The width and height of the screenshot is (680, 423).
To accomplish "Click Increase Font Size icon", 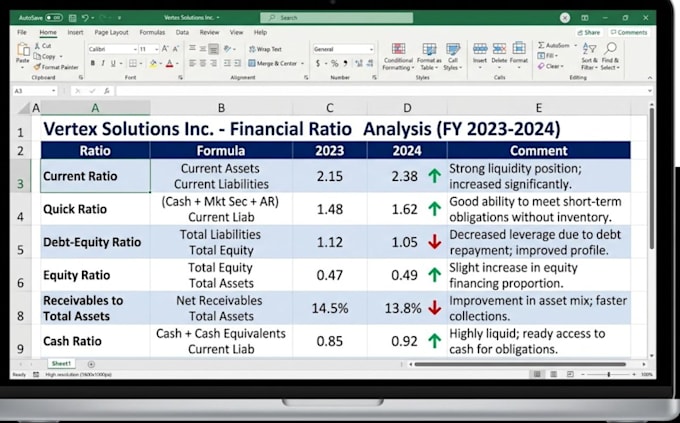I will pyautogui.click(x=165, y=49).
